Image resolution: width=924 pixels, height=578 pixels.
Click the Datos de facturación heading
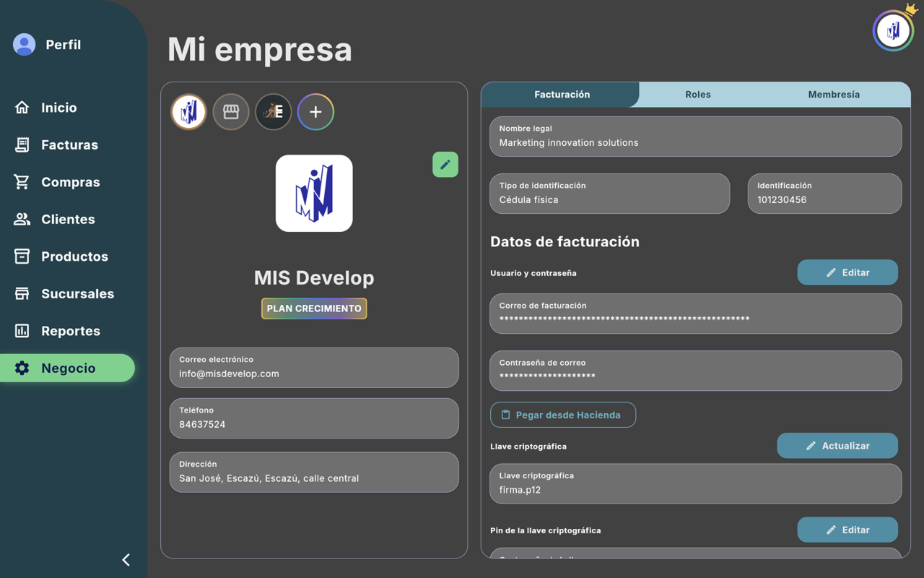coord(565,242)
